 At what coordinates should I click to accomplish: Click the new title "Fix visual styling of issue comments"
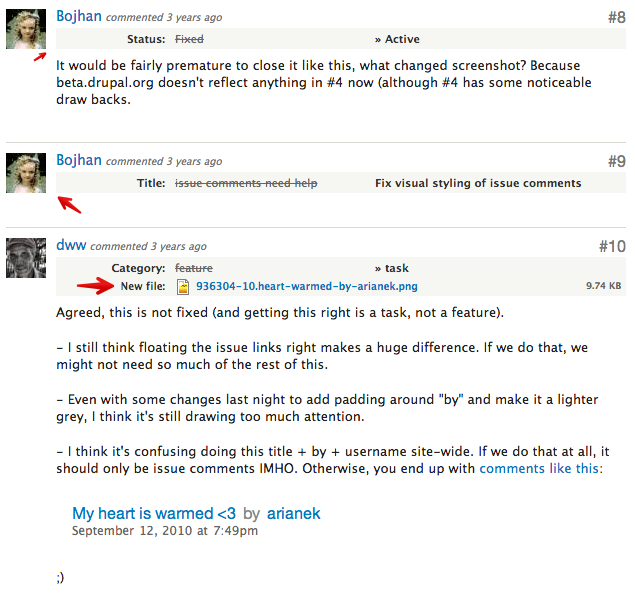click(478, 183)
